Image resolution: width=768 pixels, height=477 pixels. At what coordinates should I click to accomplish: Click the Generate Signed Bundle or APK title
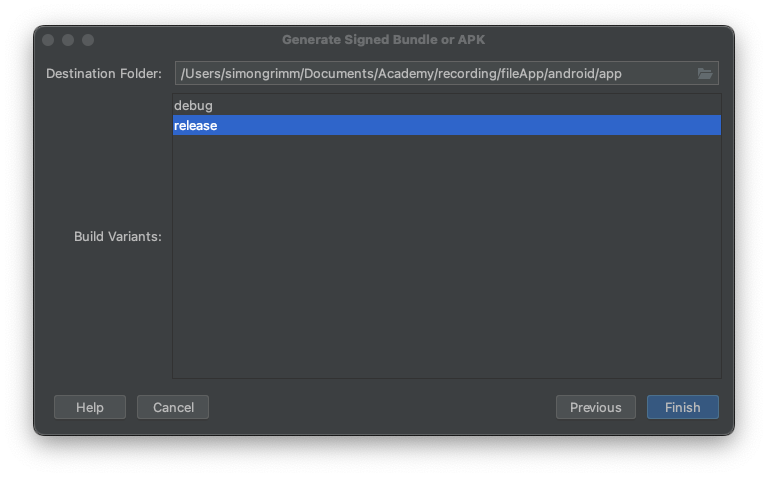pos(384,40)
